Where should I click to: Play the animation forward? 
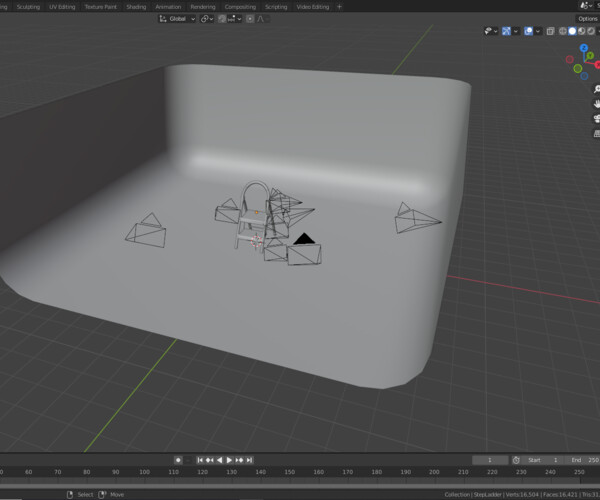[229, 460]
